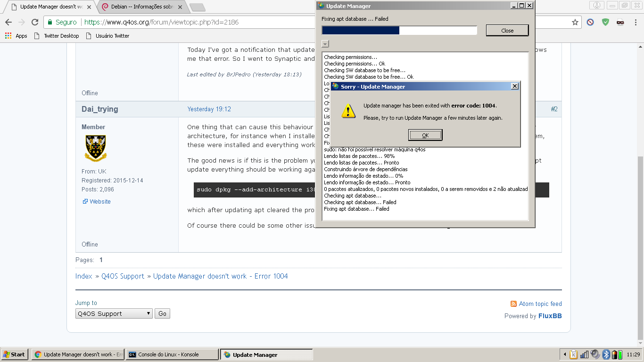The width and height of the screenshot is (644, 362).
Task: Switch to Console do Linux Konsole taskbar entry
Action: (x=172, y=354)
